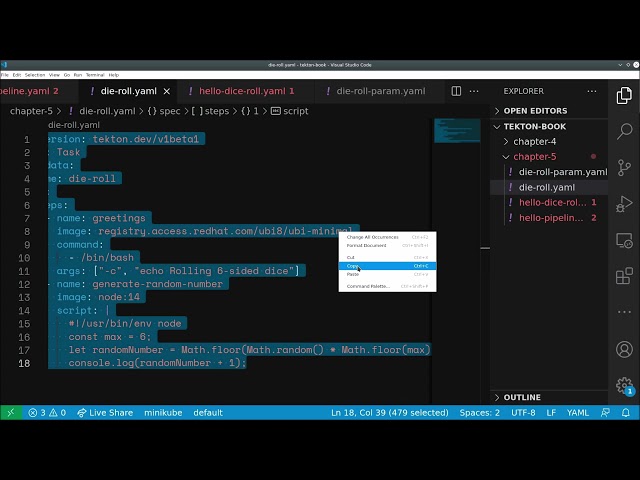This screenshot has height=480, width=640.
Task: Select die-roll.yaml in Explorer tree
Action: tap(549, 187)
